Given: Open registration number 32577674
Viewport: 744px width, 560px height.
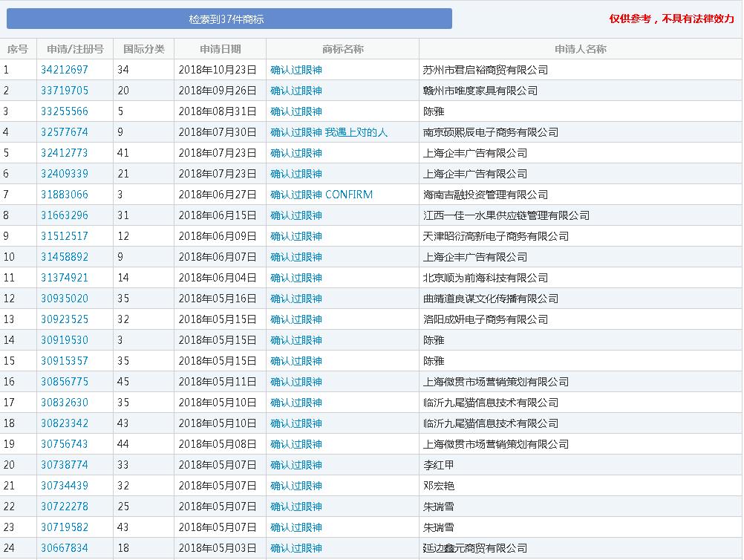Looking at the screenshot, I should click(65, 132).
